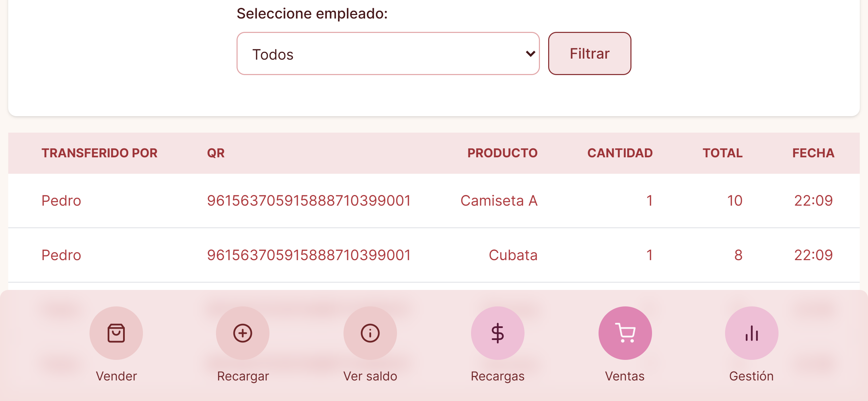Select the Vender label in bottom navigation
The height and width of the screenshot is (401, 868).
click(x=116, y=376)
